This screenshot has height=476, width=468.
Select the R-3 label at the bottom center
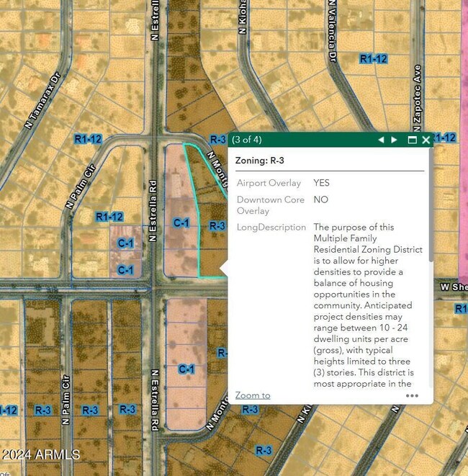[264, 450]
